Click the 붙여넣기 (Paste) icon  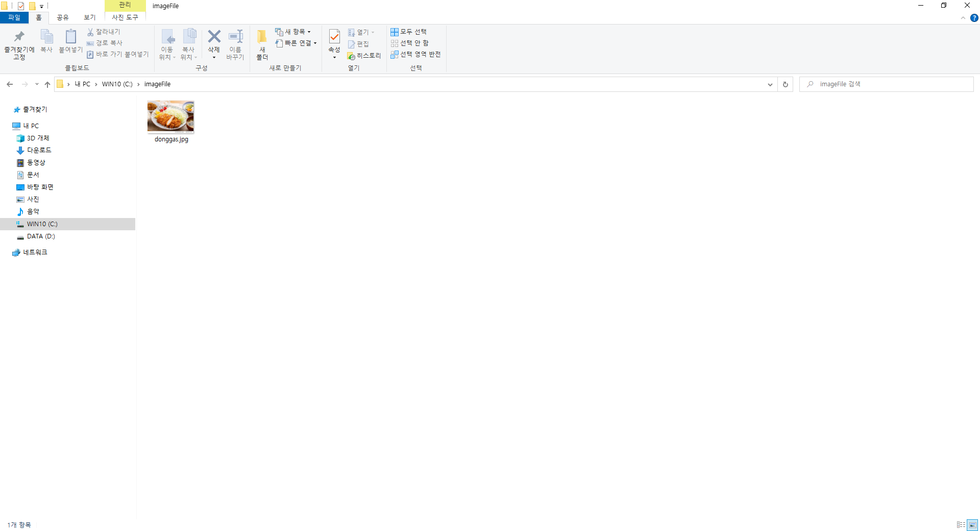[70, 43]
